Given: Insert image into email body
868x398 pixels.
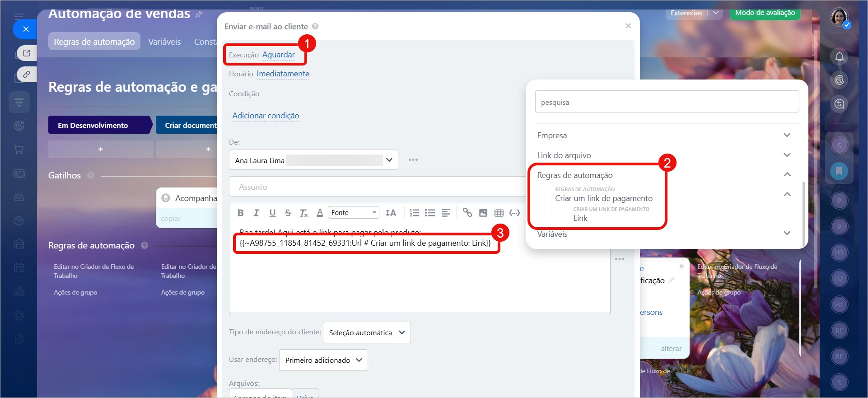Looking at the screenshot, I should point(483,213).
